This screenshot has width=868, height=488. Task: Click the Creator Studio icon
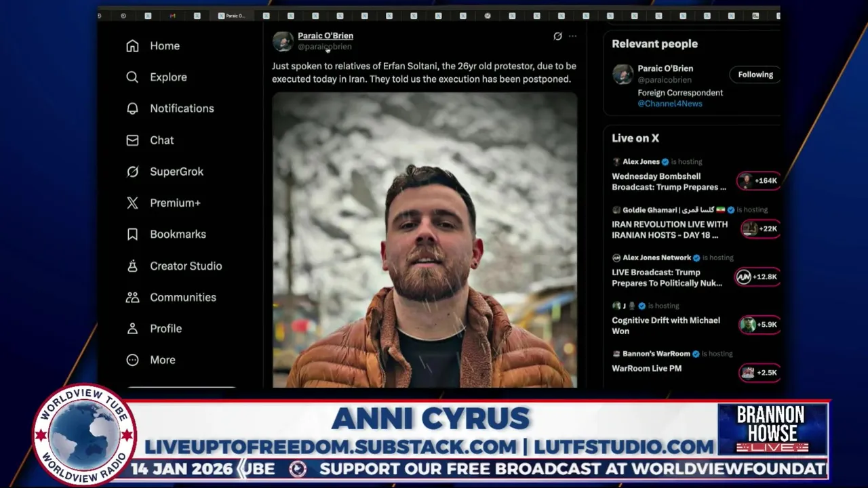point(132,266)
